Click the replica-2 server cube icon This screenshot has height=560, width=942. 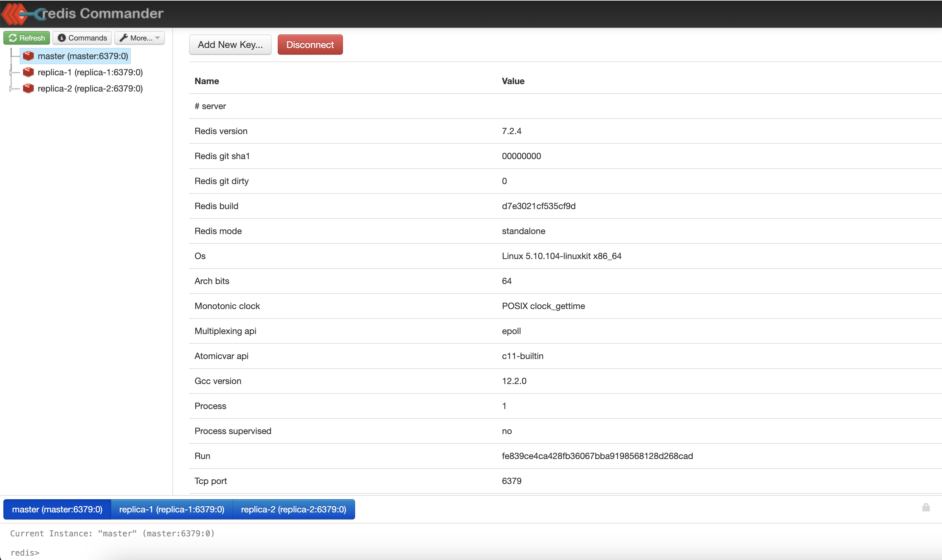click(x=28, y=88)
